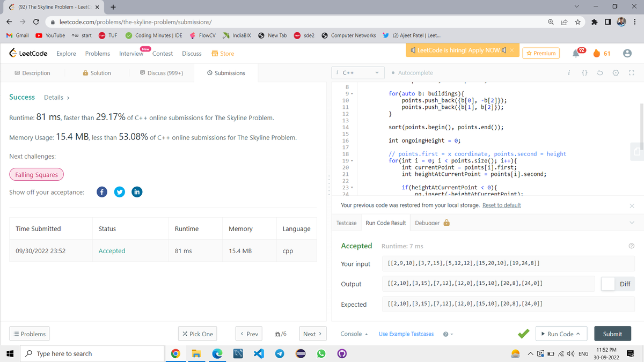Click the Submit button
644x362 pixels.
(612, 334)
